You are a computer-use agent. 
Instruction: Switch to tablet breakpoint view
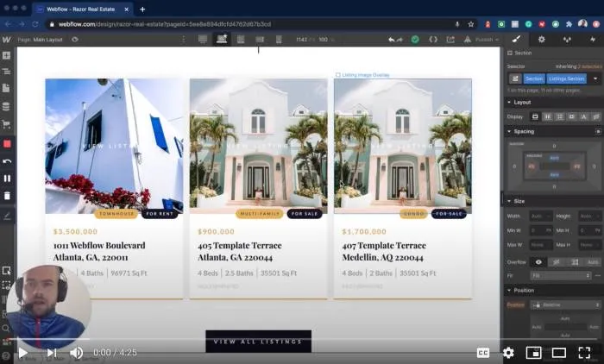pos(241,40)
